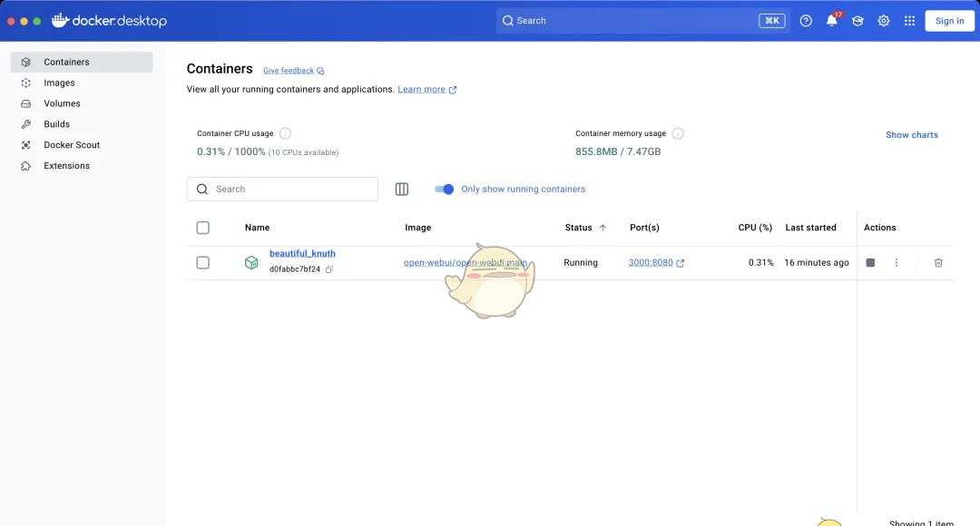Image resolution: width=980 pixels, height=526 pixels.
Task: Sort by the Status column header
Action: [578, 228]
